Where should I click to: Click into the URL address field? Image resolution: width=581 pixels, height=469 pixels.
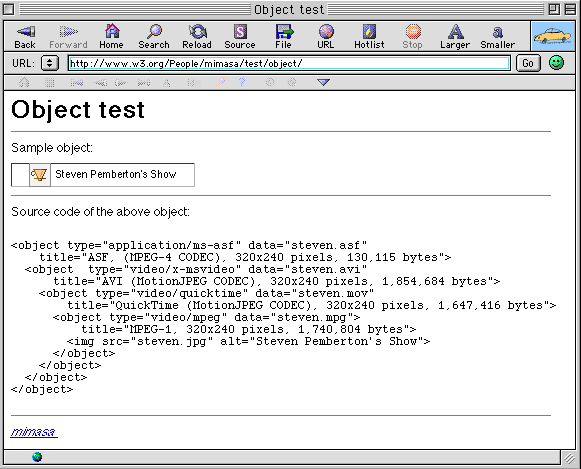[x=289, y=63]
